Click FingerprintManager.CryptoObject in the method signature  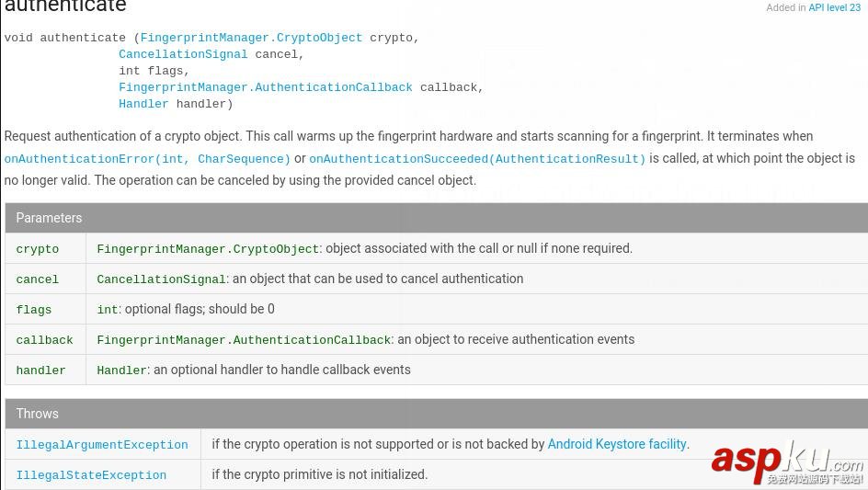coord(251,38)
